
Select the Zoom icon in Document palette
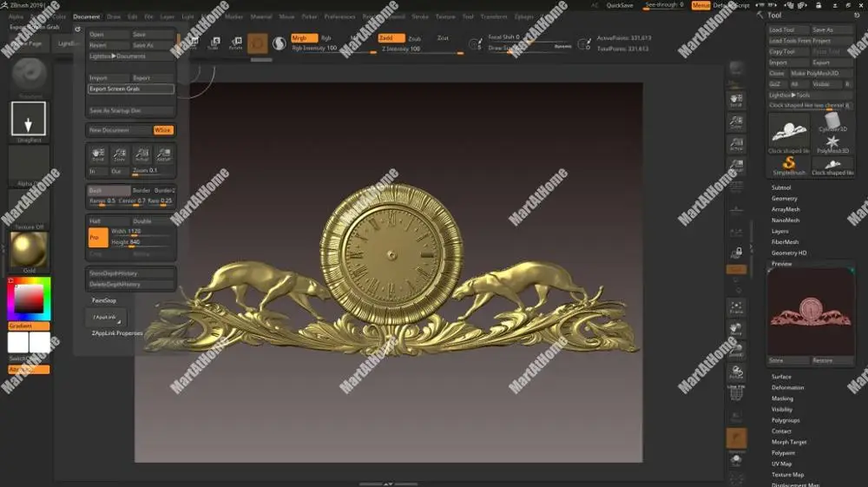[120, 155]
